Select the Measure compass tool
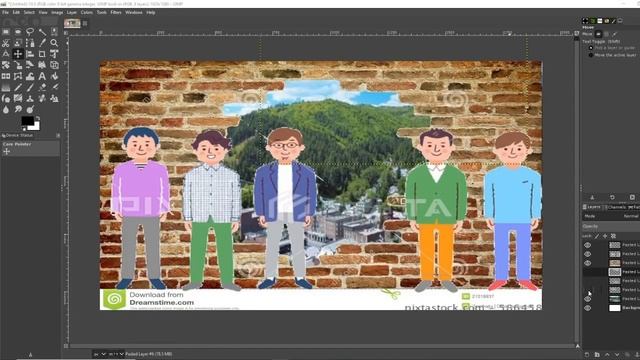Screen dimensions: 640x360 (6, 54)
